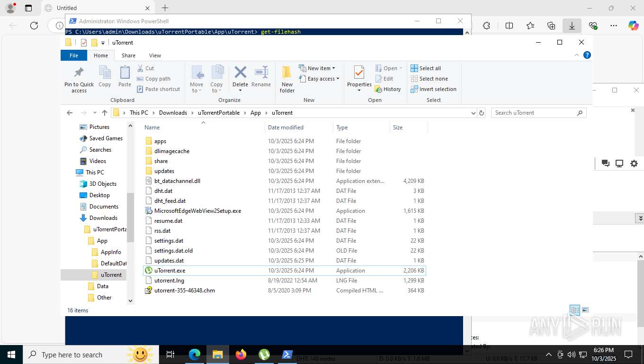Select Desktop in navigation pane
Viewport: 644px width, 364px height.
pos(99,195)
